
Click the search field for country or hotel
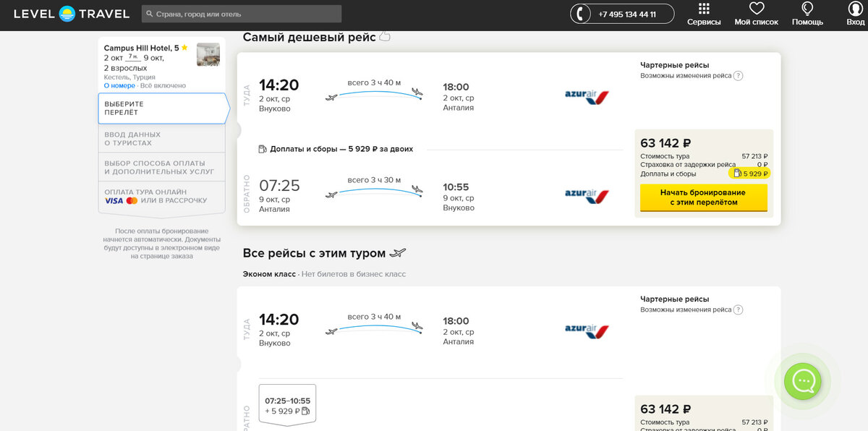(242, 14)
